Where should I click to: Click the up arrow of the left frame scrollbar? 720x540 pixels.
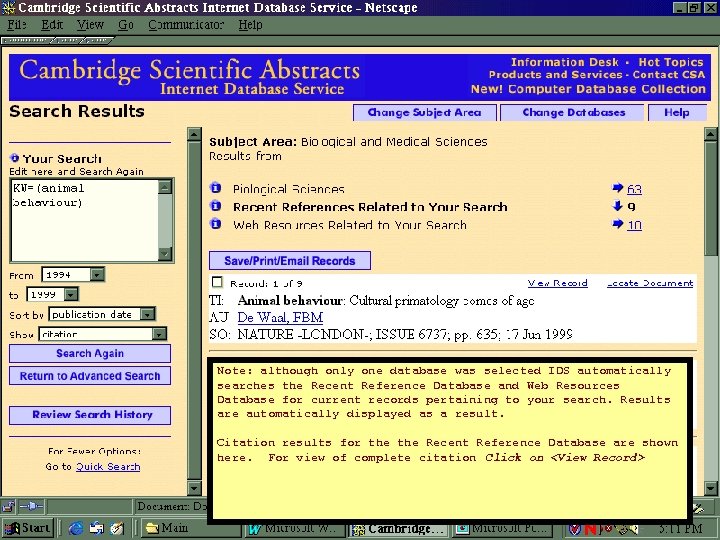(x=194, y=134)
